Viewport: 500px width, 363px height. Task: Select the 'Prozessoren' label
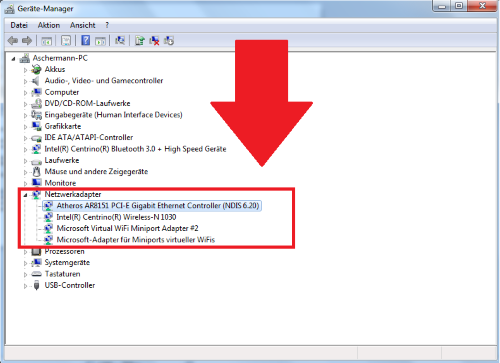[x=65, y=252]
